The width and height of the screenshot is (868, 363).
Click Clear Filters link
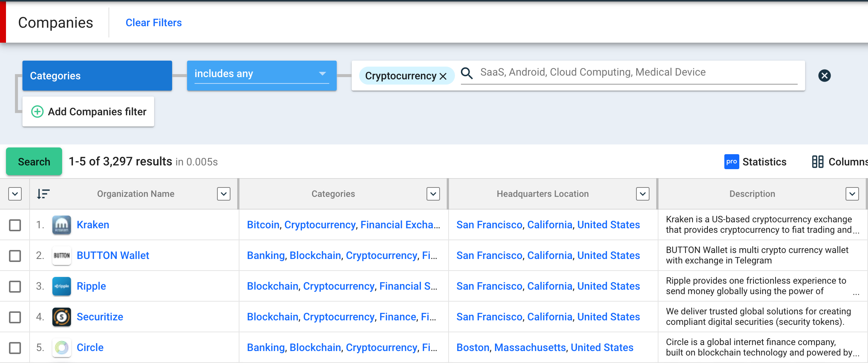(x=154, y=23)
